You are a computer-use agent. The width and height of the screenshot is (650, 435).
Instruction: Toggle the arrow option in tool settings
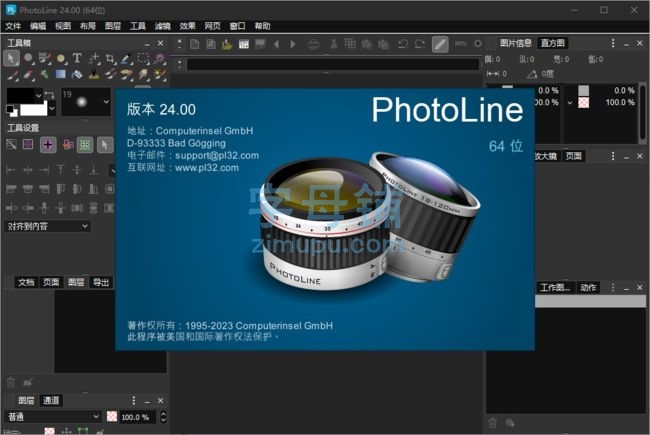pos(105,145)
